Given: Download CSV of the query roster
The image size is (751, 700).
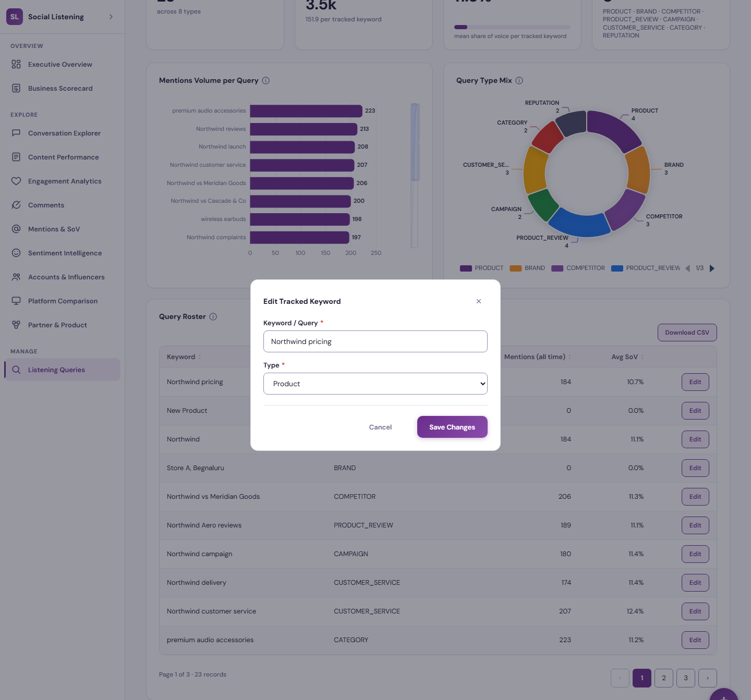Looking at the screenshot, I should coord(687,333).
